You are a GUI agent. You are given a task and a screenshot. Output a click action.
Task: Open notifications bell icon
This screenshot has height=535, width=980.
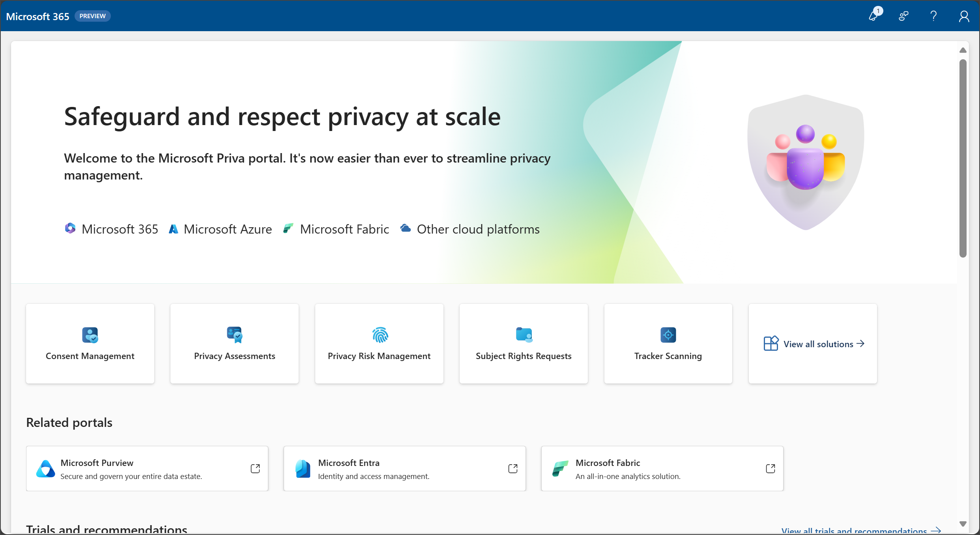pos(874,17)
